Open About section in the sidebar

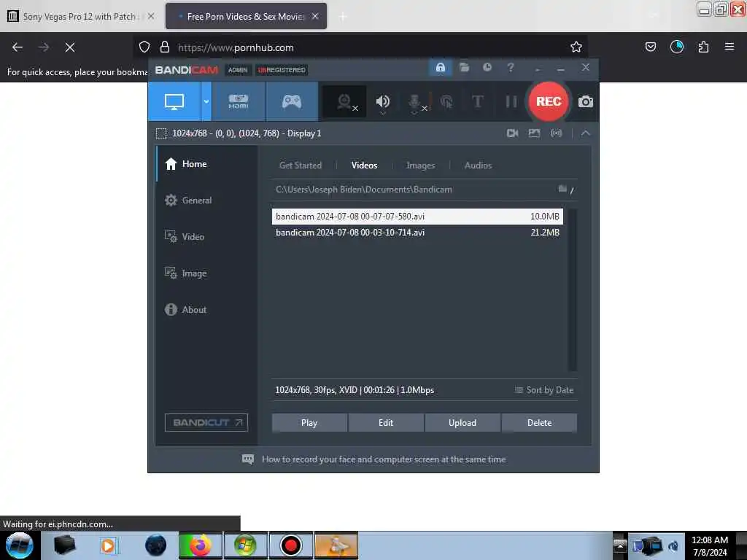206,309
